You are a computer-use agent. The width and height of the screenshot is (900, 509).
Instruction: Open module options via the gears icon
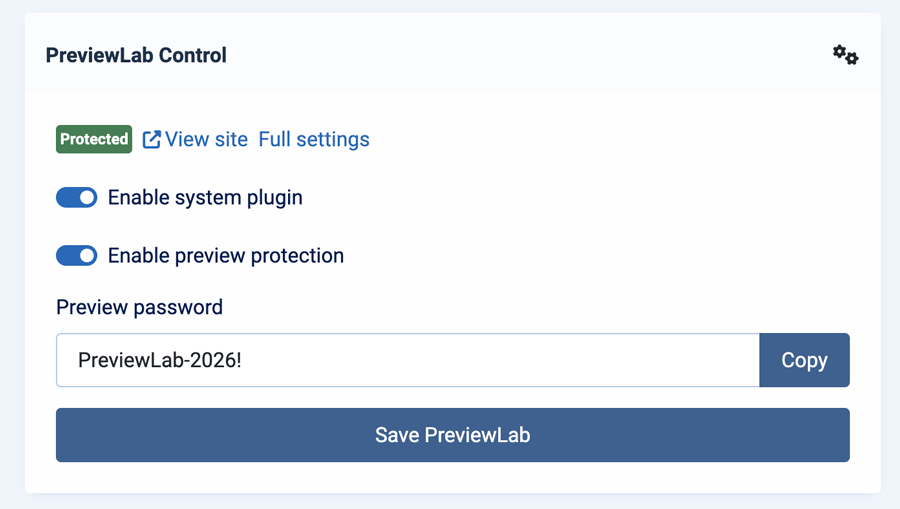845,55
